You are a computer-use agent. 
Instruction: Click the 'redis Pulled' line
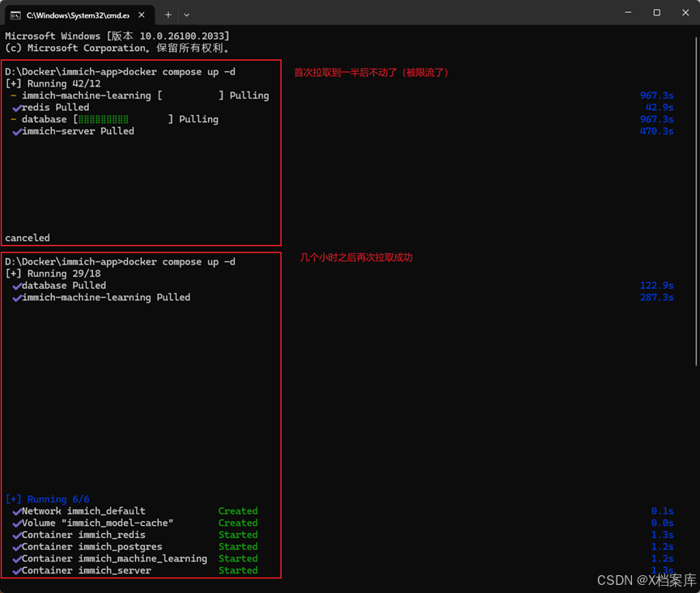pos(50,108)
